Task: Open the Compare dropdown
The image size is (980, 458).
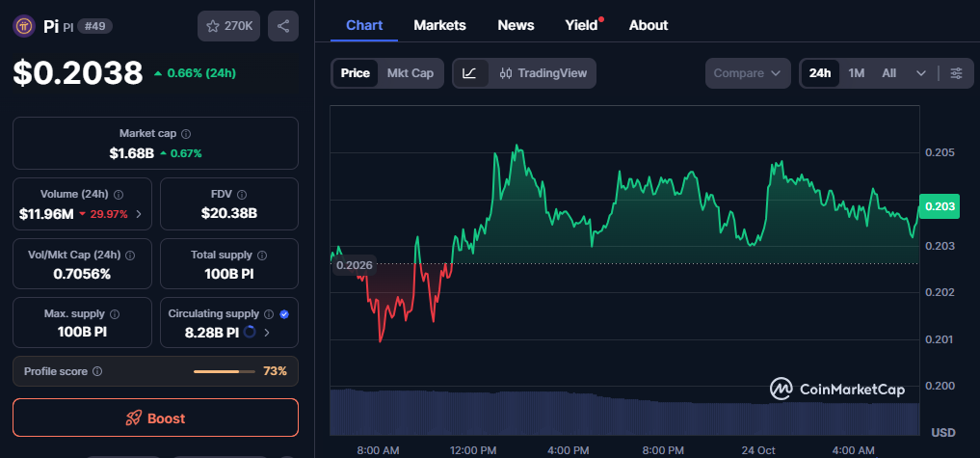Action: (x=747, y=73)
